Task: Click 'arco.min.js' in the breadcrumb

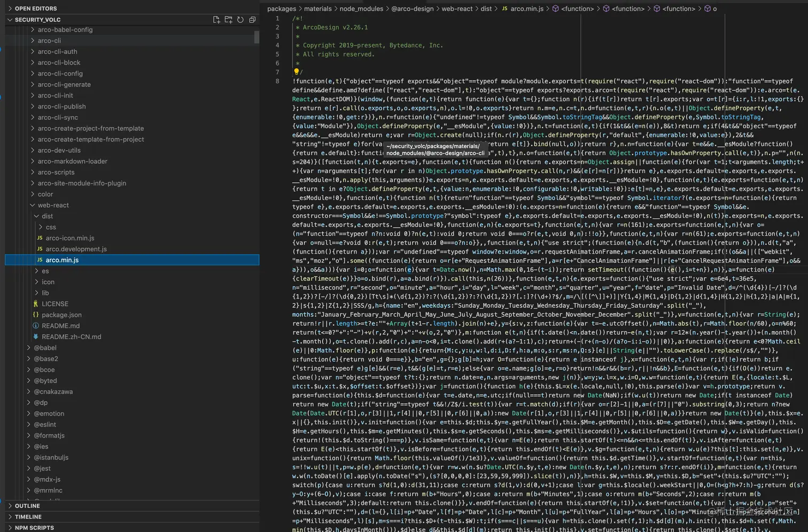Action: pos(527,9)
